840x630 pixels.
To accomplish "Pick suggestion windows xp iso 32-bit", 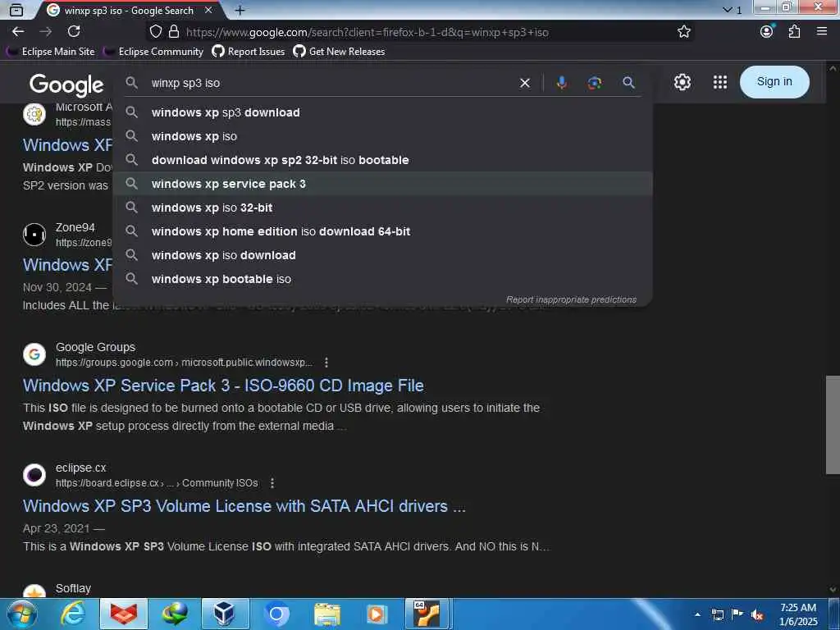I will [382, 208].
